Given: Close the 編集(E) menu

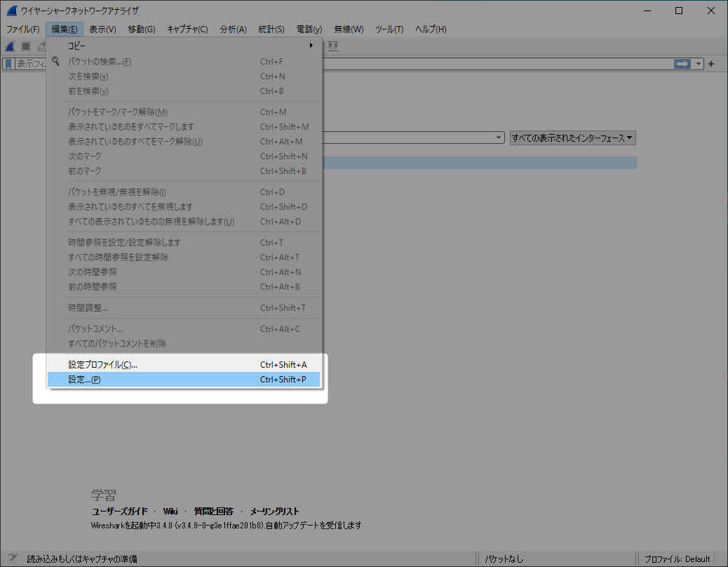Looking at the screenshot, I should (64, 29).
